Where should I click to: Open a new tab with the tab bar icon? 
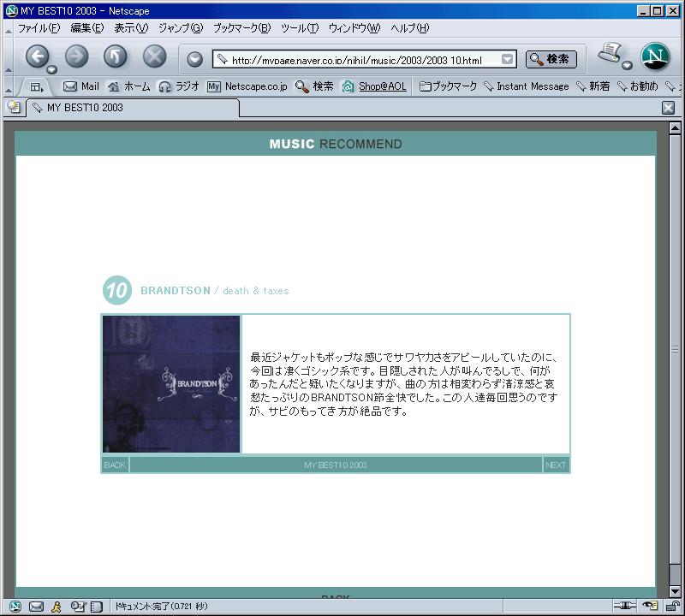pos(14,108)
